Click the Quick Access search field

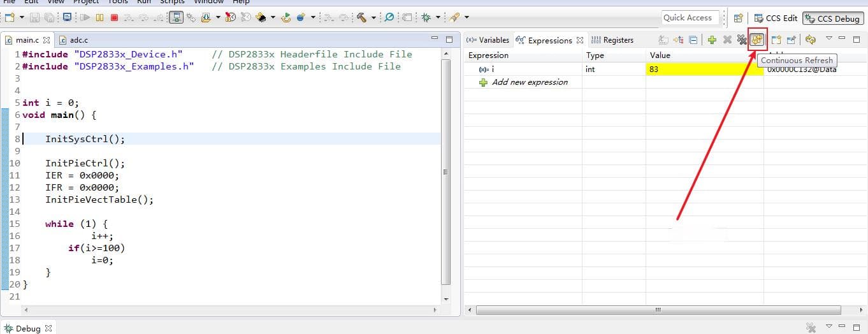690,18
